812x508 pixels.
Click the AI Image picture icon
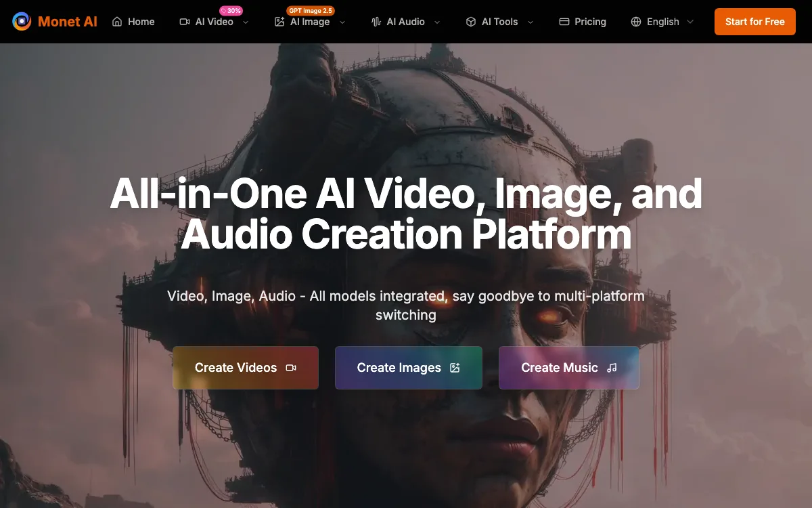279,22
